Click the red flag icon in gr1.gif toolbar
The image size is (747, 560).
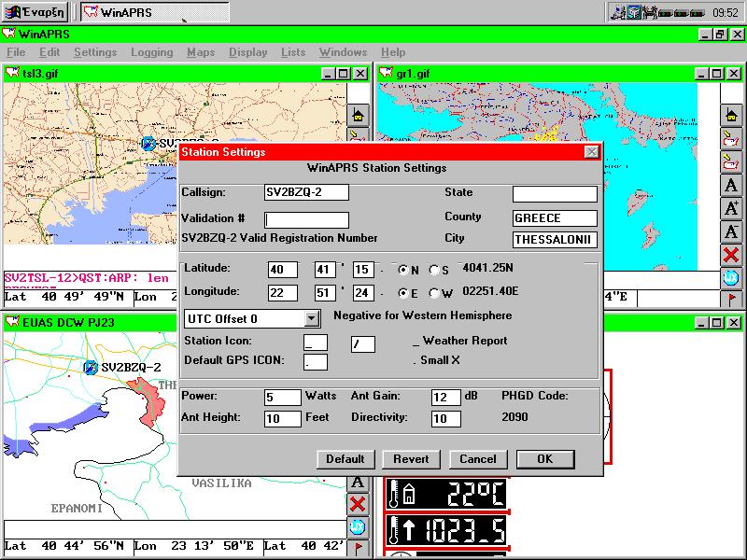(731, 299)
